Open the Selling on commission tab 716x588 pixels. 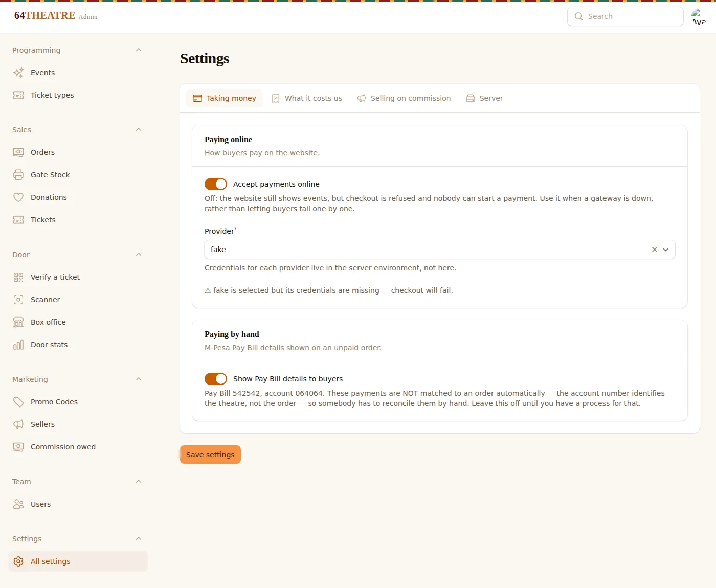pyautogui.click(x=404, y=98)
